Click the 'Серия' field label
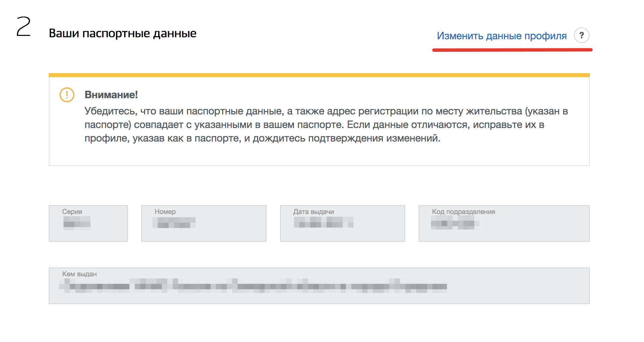 click(x=72, y=212)
